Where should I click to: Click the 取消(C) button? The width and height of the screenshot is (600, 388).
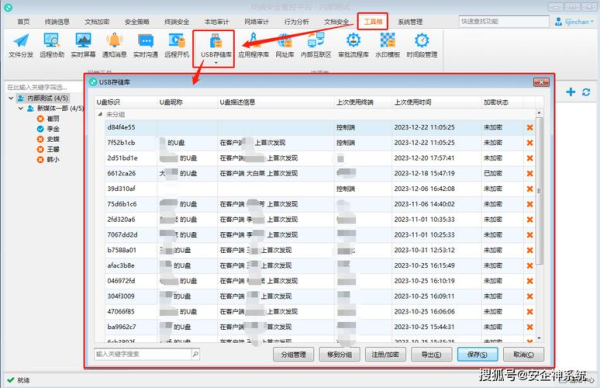[523, 355]
